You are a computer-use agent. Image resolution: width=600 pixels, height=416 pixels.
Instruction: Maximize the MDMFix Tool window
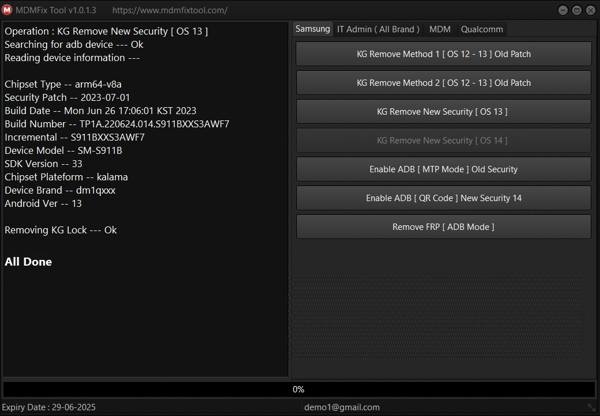[x=577, y=10]
